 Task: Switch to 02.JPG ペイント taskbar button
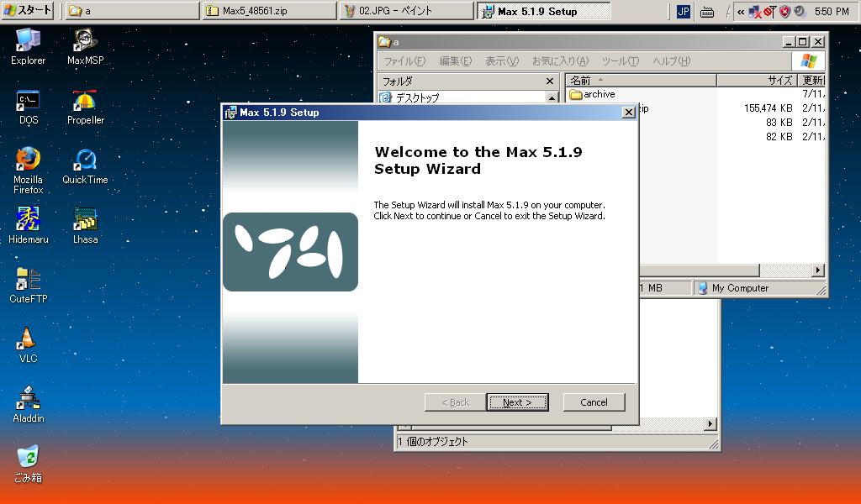pyautogui.click(x=406, y=11)
